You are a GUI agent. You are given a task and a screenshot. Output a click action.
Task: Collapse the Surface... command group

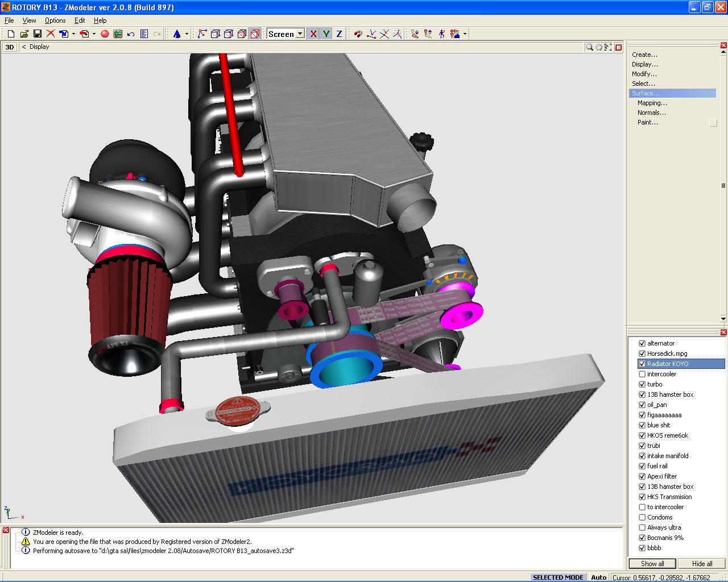[673, 93]
